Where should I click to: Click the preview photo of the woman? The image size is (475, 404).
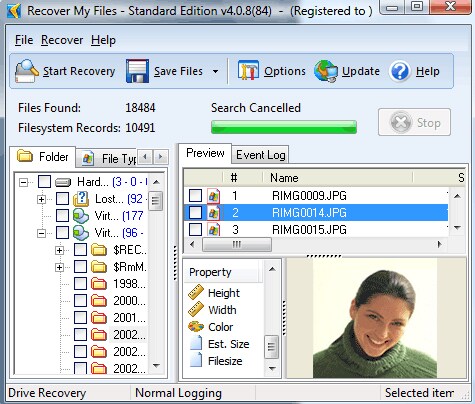pyautogui.click(x=375, y=318)
